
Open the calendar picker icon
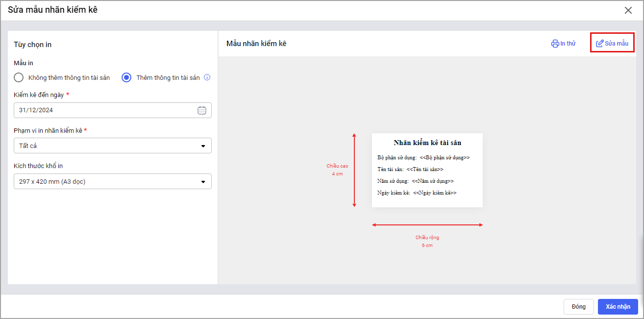201,110
